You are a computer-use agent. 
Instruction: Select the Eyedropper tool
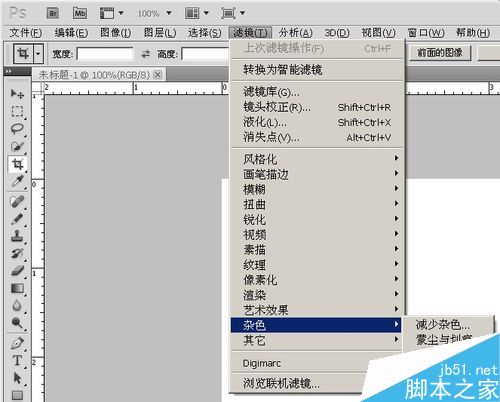17,182
